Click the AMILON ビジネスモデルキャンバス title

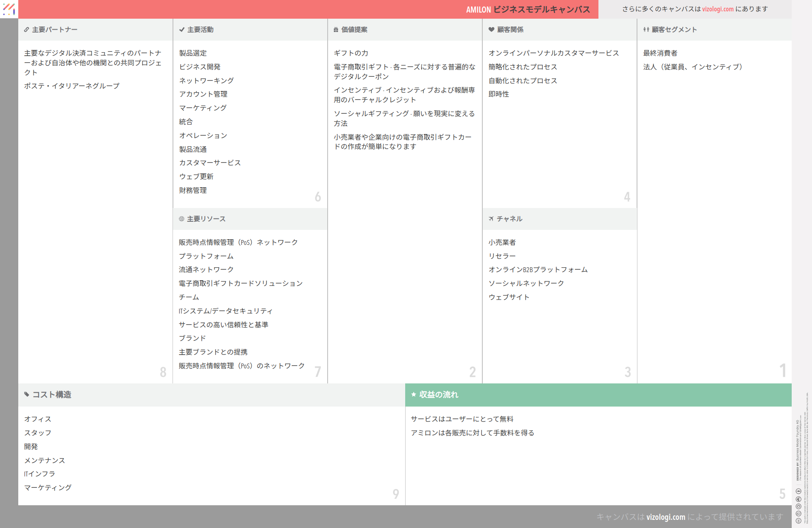528,9
